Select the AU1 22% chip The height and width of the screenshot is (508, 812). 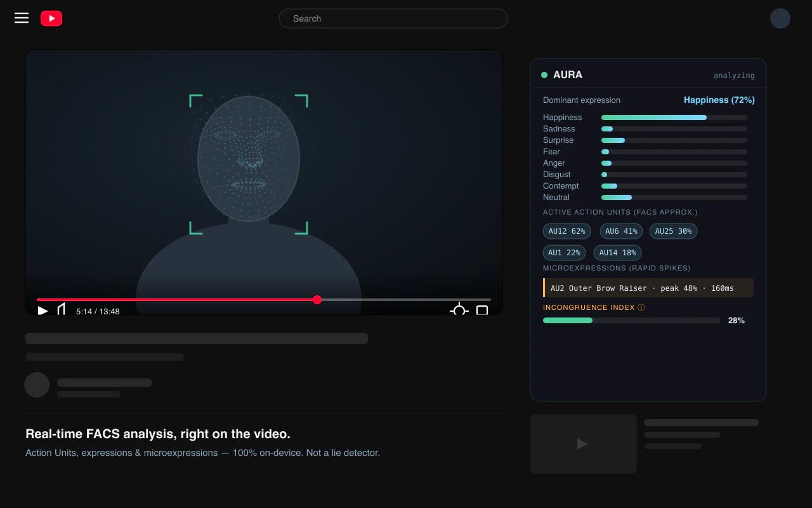tap(564, 253)
